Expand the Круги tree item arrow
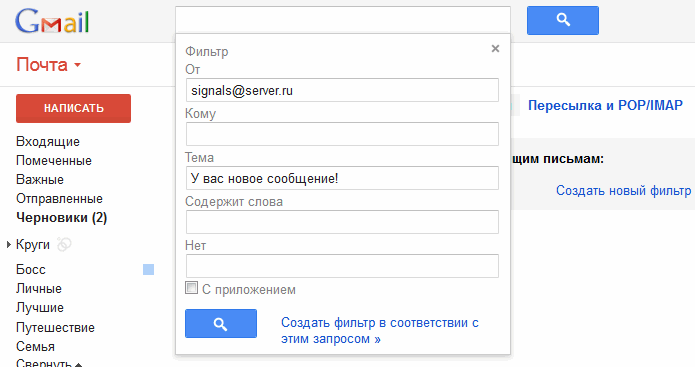This screenshot has height=367, width=695. point(8,245)
